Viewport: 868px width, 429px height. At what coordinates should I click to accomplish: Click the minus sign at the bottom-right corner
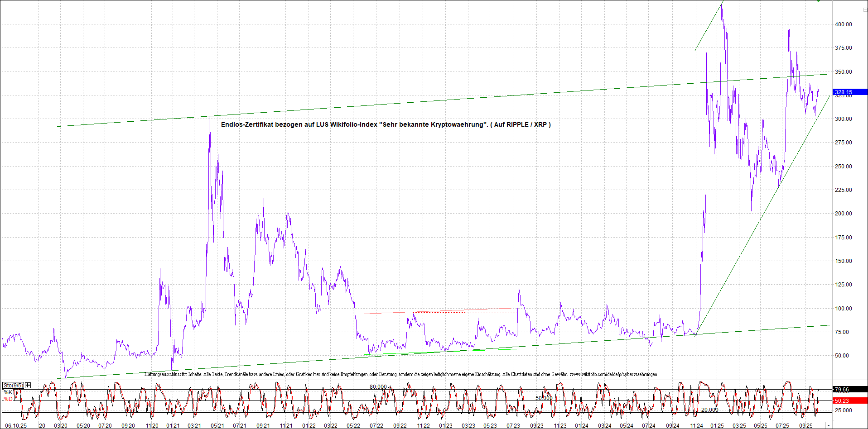pos(829,425)
